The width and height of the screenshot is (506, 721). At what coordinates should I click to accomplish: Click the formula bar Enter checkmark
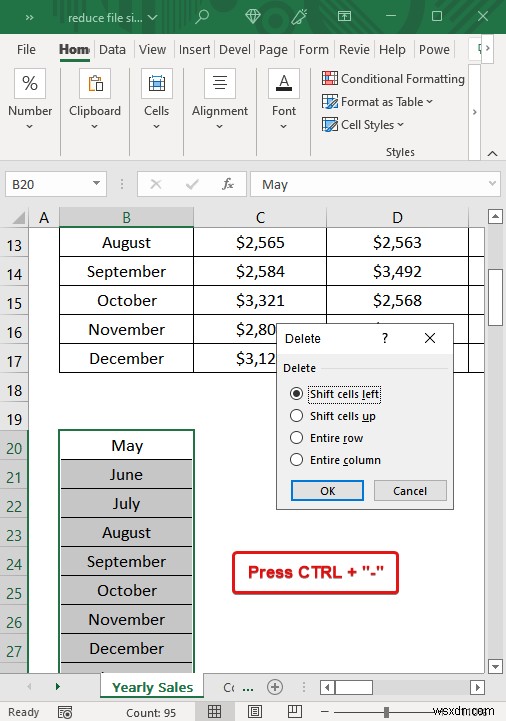pyautogui.click(x=192, y=184)
